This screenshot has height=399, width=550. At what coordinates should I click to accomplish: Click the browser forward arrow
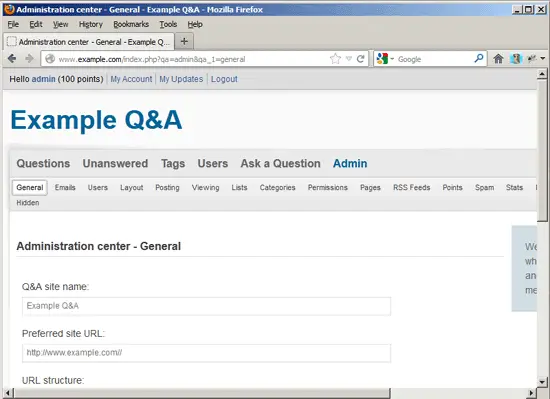point(29,59)
